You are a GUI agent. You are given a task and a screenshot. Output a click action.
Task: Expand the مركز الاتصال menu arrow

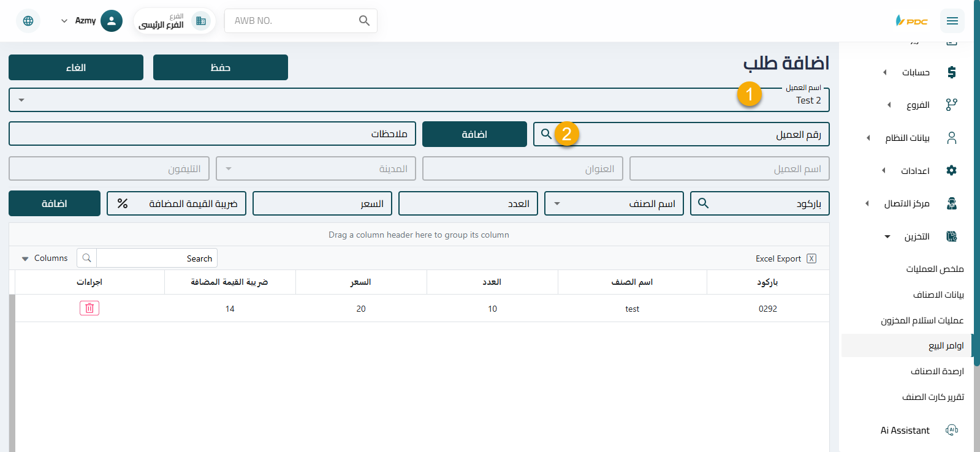click(x=867, y=203)
